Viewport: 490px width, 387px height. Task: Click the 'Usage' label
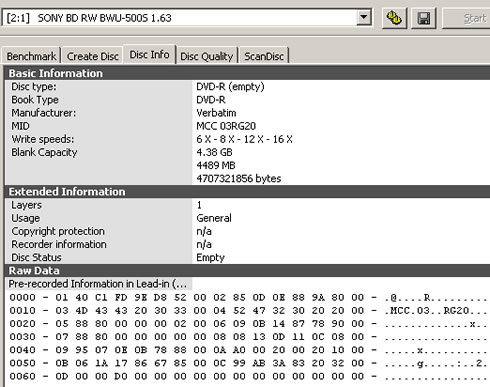coord(26,218)
